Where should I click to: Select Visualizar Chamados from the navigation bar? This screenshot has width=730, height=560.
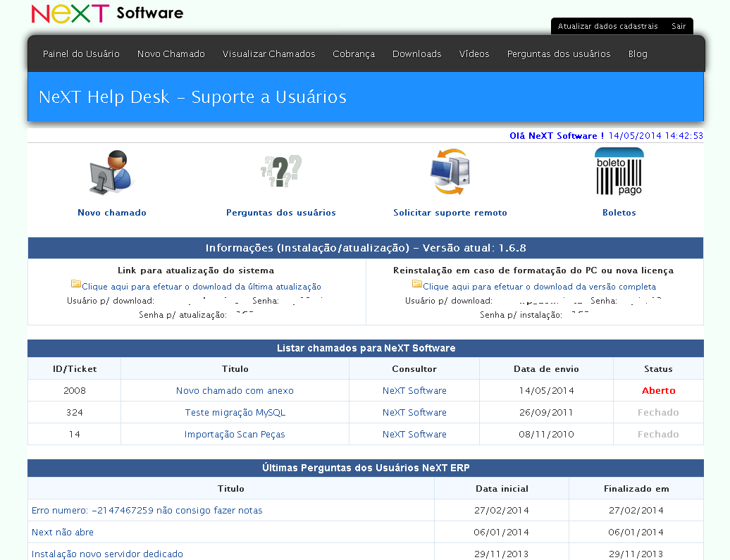coord(268,54)
